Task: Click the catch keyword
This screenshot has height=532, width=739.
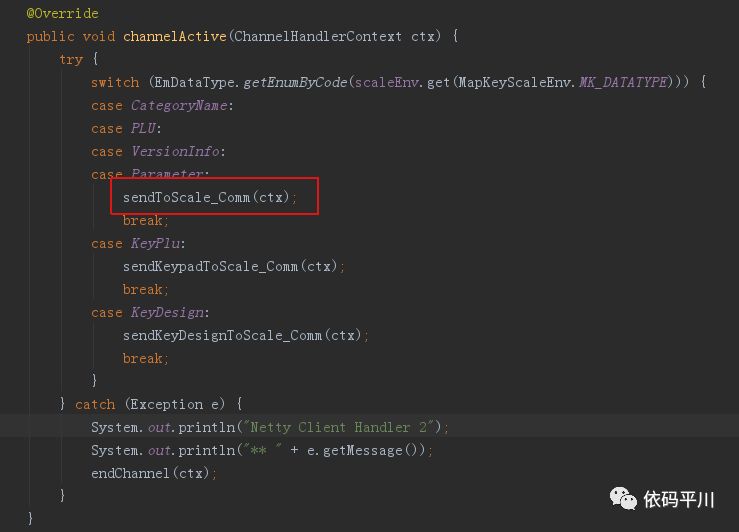Action: click(x=95, y=404)
